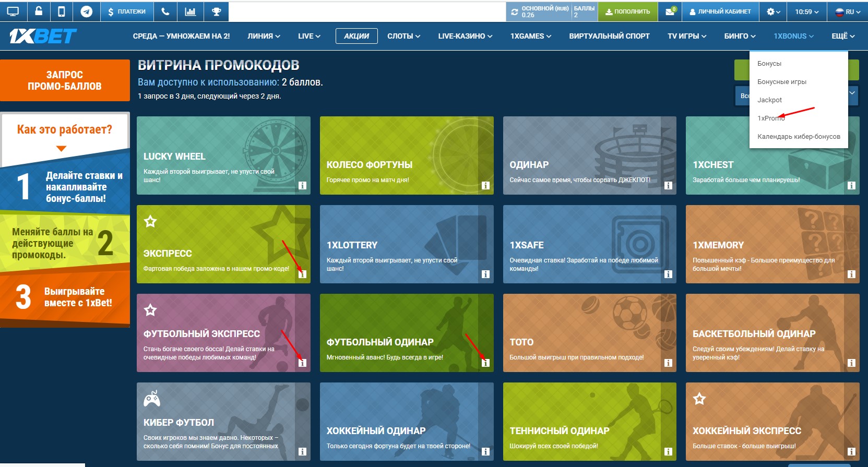
Task: Click the telephone callback icon
Action: pos(165,11)
